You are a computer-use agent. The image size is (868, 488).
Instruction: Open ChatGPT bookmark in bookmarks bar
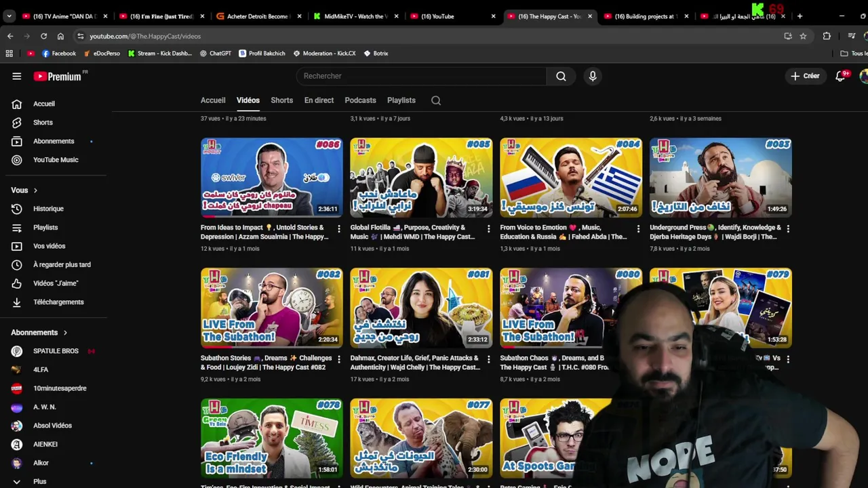[x=216, y=54]
